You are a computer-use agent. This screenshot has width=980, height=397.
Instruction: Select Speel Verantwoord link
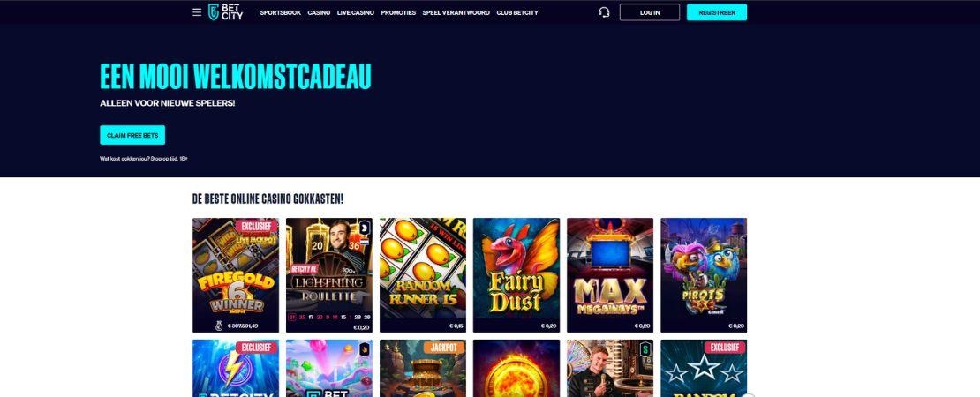(x=456, y=12)
